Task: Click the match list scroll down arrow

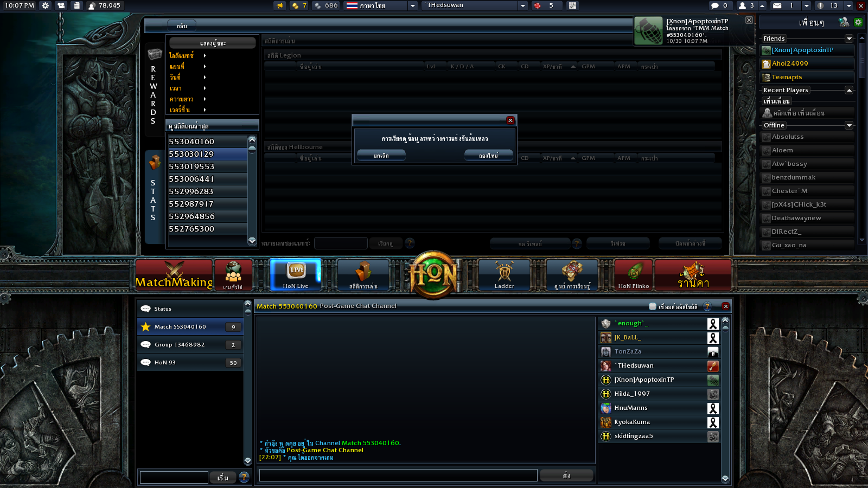Action: 252,240
